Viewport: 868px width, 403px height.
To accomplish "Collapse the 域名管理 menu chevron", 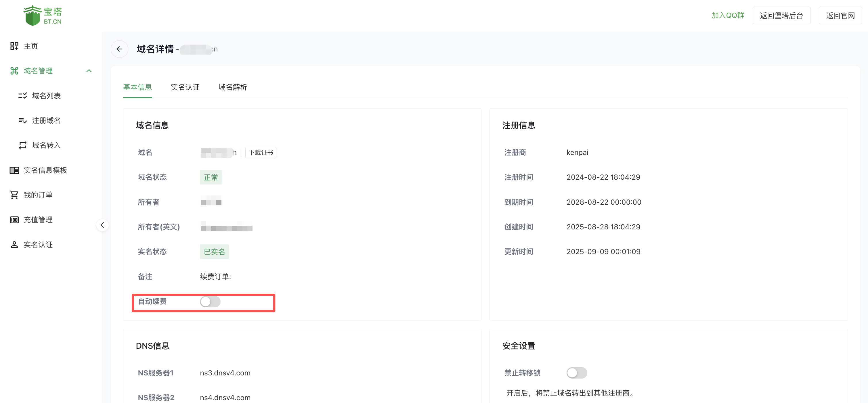I will 89,71.
